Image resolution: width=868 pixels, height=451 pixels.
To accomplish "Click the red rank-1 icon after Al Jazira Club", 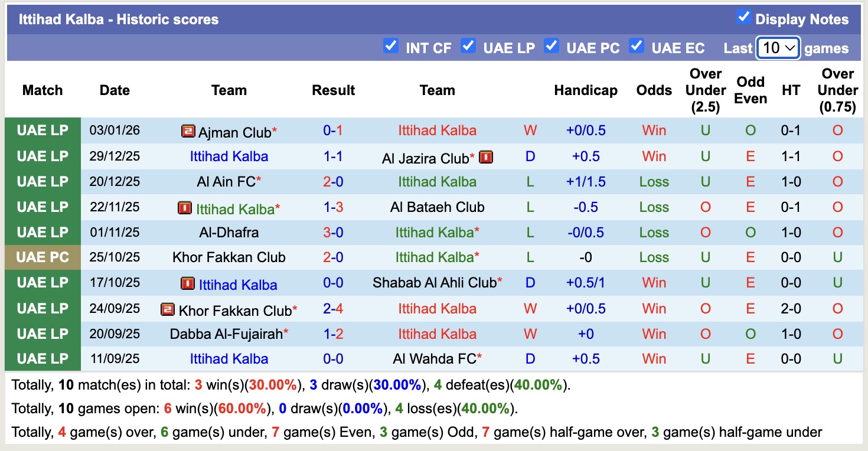I will pos(485,157).
